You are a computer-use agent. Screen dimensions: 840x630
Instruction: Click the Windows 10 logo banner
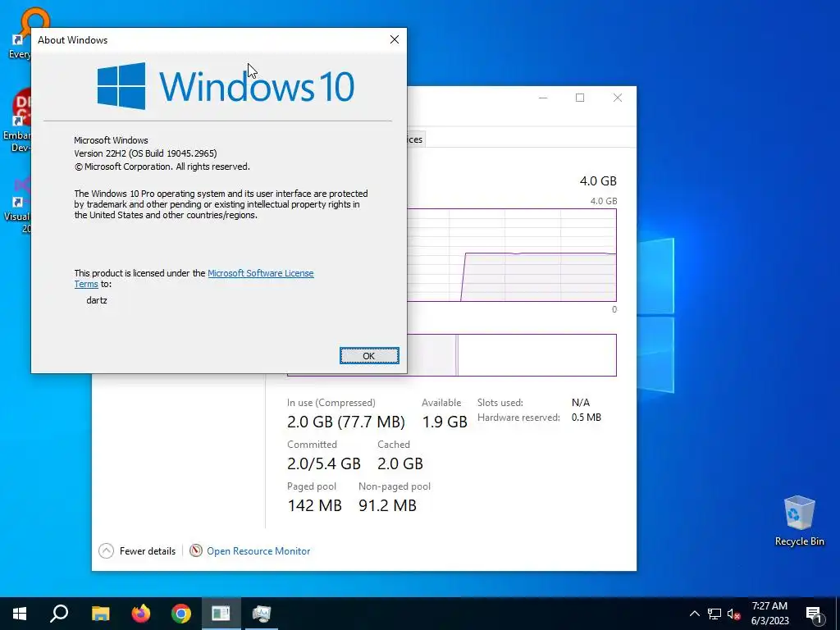point(226,86)
